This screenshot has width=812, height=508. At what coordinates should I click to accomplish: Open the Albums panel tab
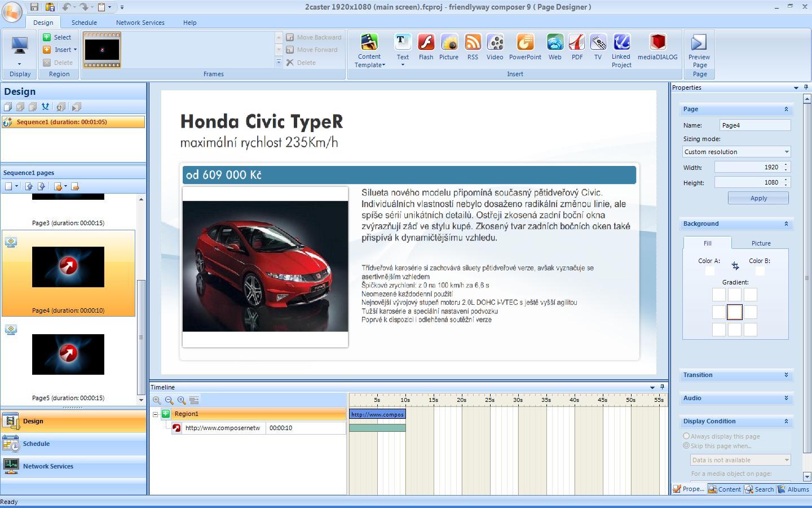click(x=793, y=489)
